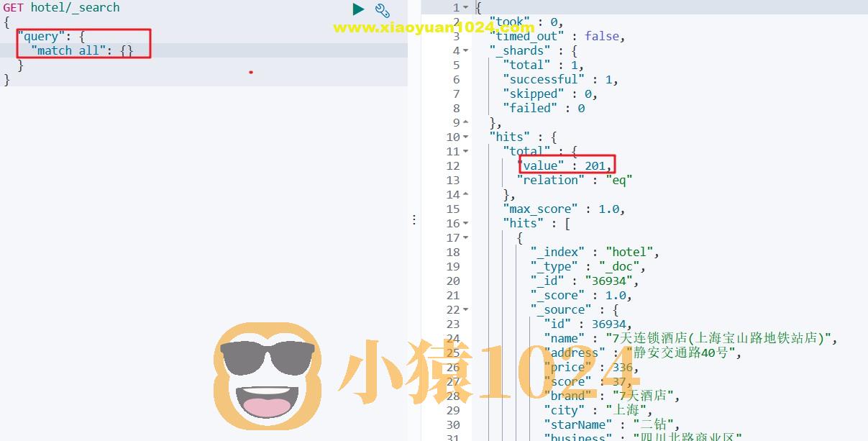This screenshot has height=441, width=868.
Task: Collapse the root JSON block at line 1
Action: (x=464, y=7)
